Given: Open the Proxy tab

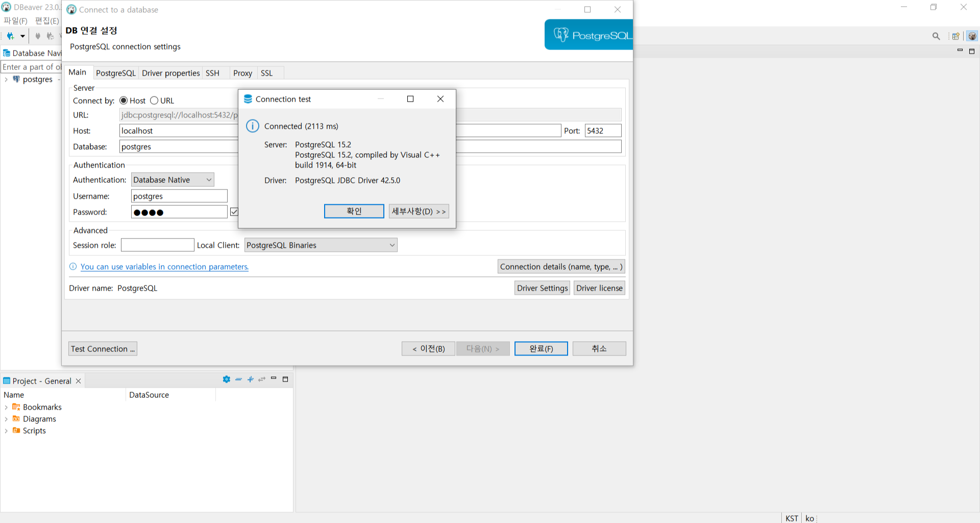Looking at the screenshot, I should tap(242, 73).
